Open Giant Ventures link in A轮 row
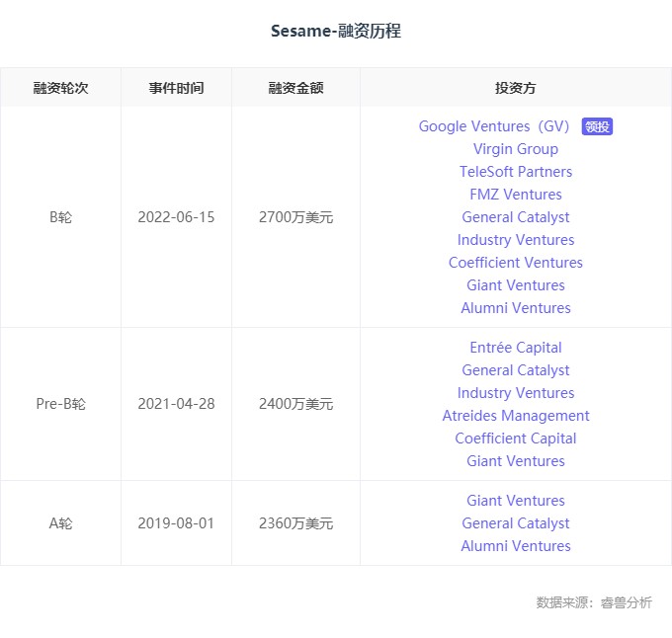Screen dimensions: 672x638 click(x=516, y=500)
